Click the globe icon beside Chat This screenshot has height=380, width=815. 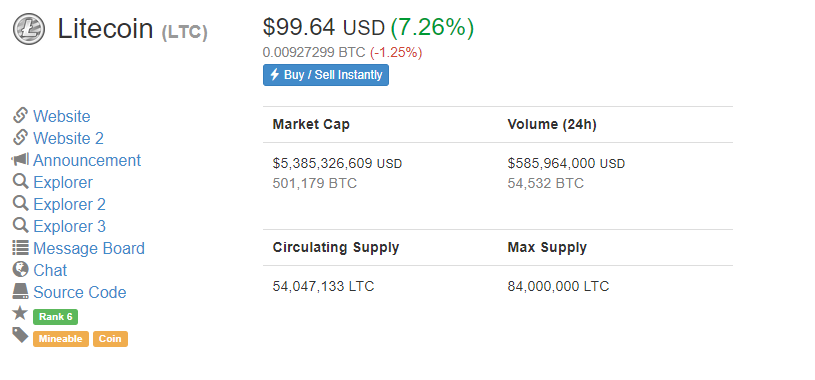(x=20, y=269)
